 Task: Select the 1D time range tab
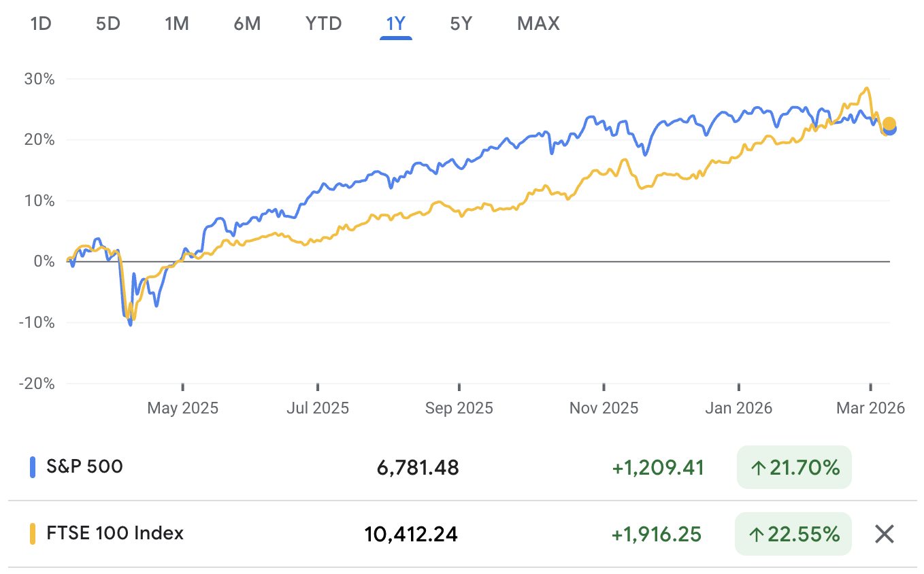[41, 23]
